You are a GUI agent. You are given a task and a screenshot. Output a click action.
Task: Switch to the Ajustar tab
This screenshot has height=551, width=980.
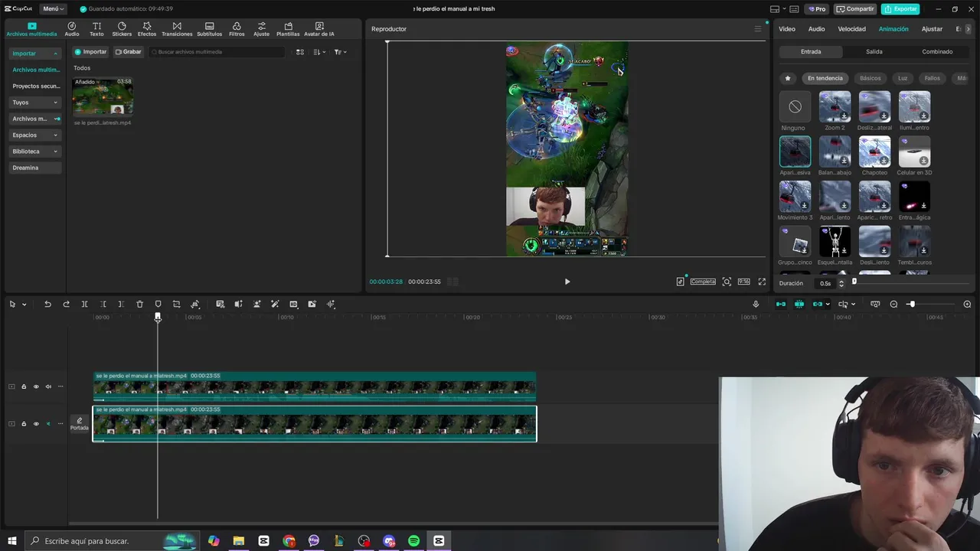(932, 29)
